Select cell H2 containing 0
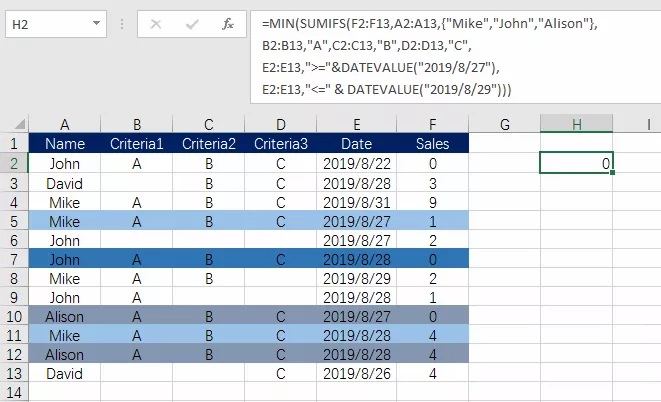This screenshot has width=661, height=402. click(576, 163)
